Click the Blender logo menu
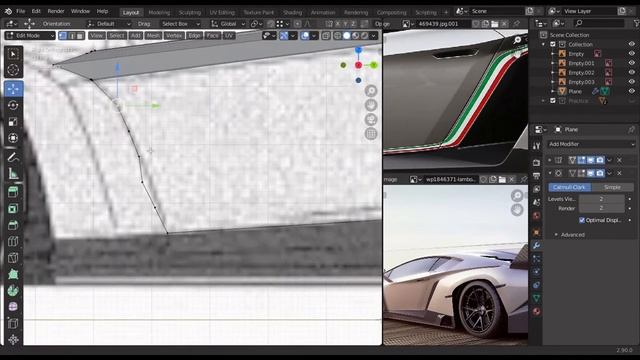Image resolution: width=640 pixels, height=360 pixels. [8, 11]
